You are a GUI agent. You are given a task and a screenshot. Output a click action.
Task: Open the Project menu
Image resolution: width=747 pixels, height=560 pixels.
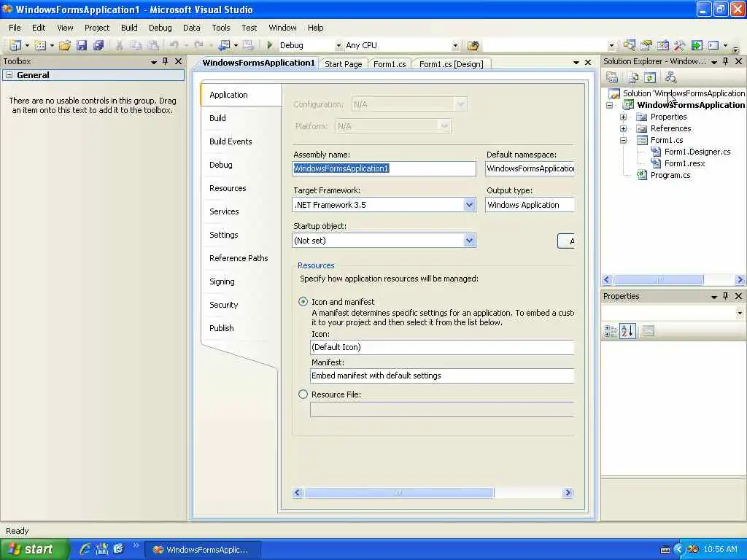(97, 28)
